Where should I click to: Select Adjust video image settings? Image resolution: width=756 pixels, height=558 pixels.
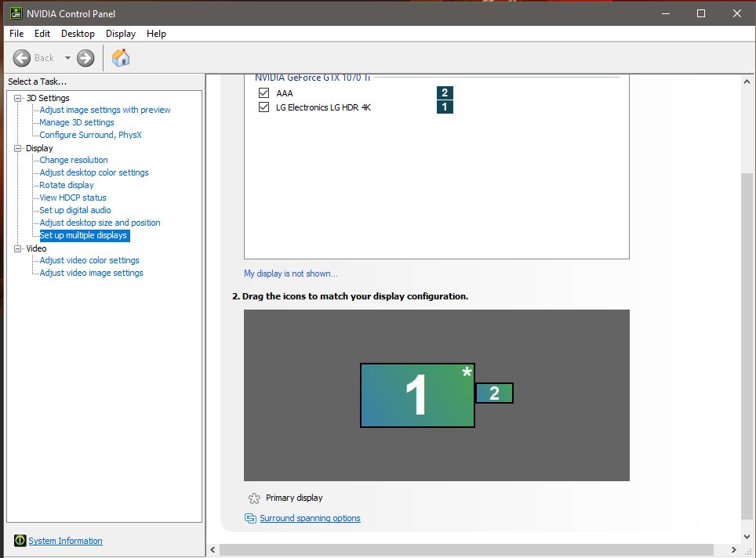click(91, 273)
